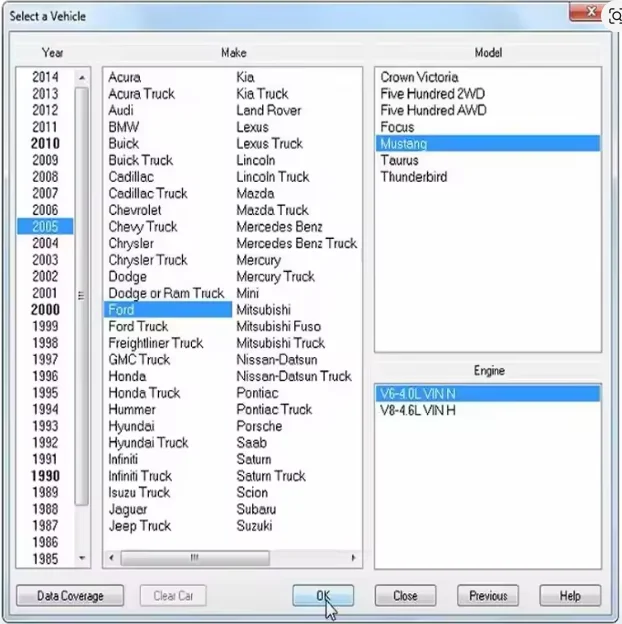622x624 pixels.
Task: Open Help for vehicle selection
Action: coord(570,595)
